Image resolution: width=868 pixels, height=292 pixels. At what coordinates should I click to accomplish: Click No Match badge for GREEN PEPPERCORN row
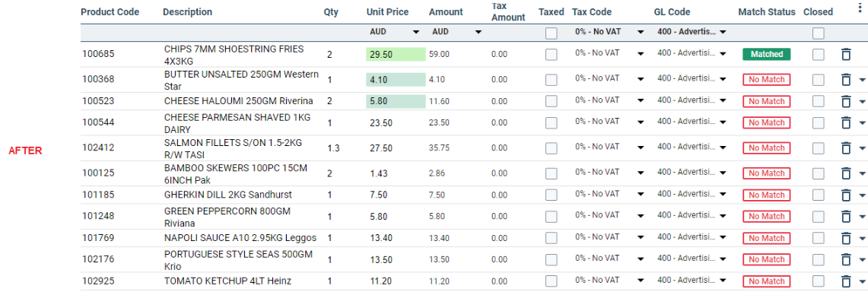tap(766, 217)
